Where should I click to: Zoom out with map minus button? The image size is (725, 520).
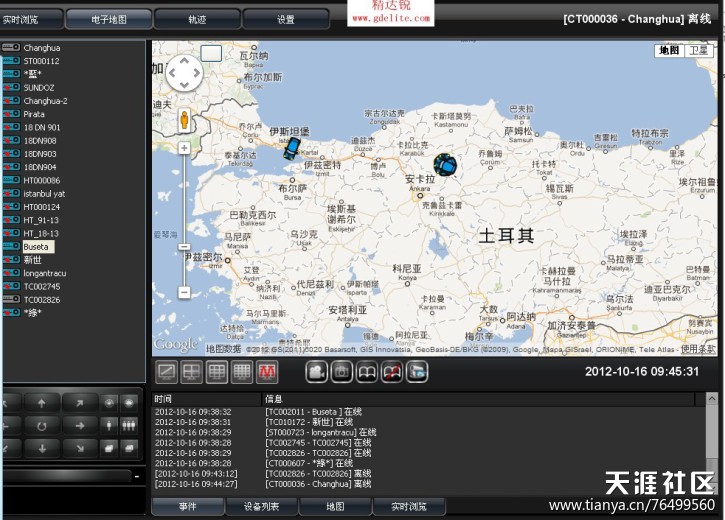coord(184,292)
